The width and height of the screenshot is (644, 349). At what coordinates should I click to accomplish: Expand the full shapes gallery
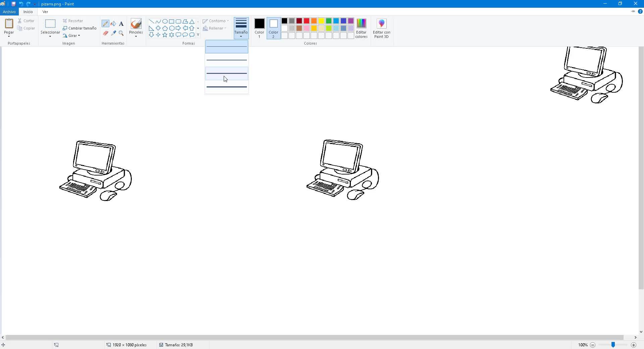click(198, 35)
